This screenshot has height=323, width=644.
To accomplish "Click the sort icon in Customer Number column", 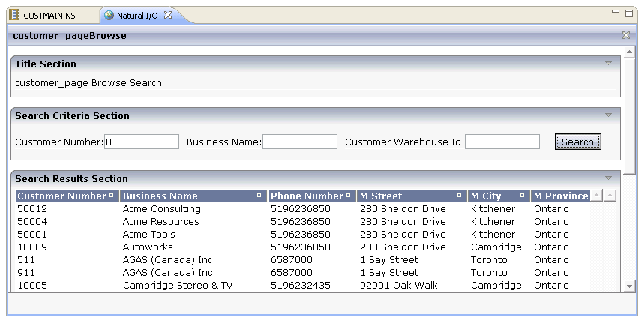I will tap(112, 196).
